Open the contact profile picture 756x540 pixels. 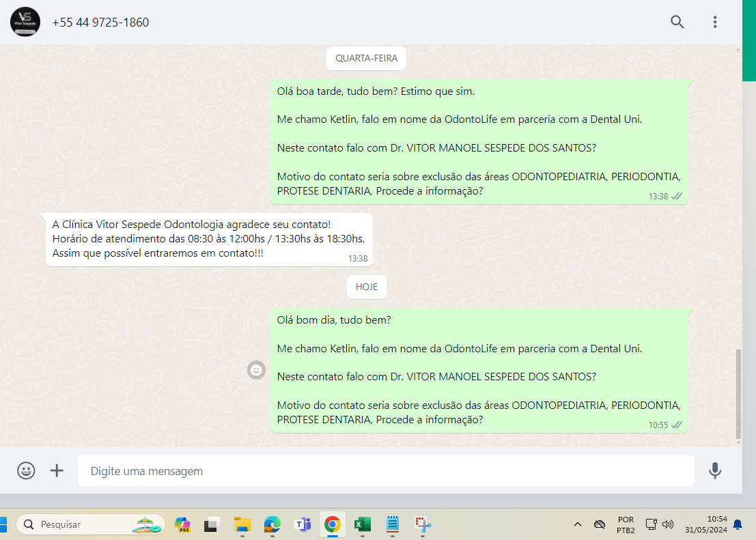25,22
